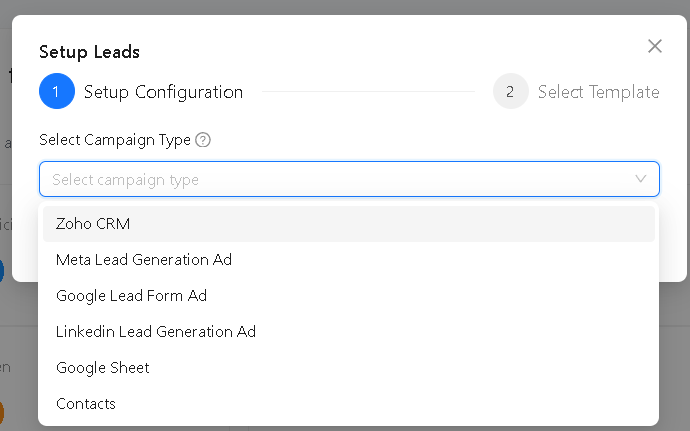
Task: Click the Select Campaign Type label
Action: pyautogui.click(x=115, y=140)
